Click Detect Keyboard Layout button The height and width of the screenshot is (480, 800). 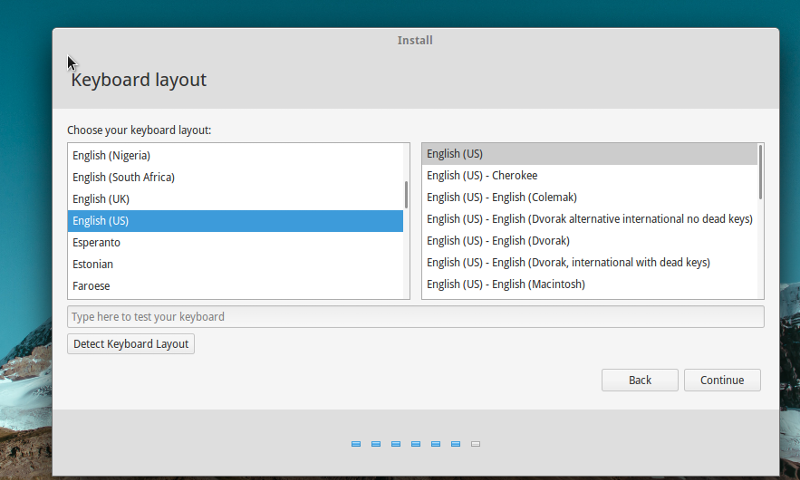click(131, 344)
